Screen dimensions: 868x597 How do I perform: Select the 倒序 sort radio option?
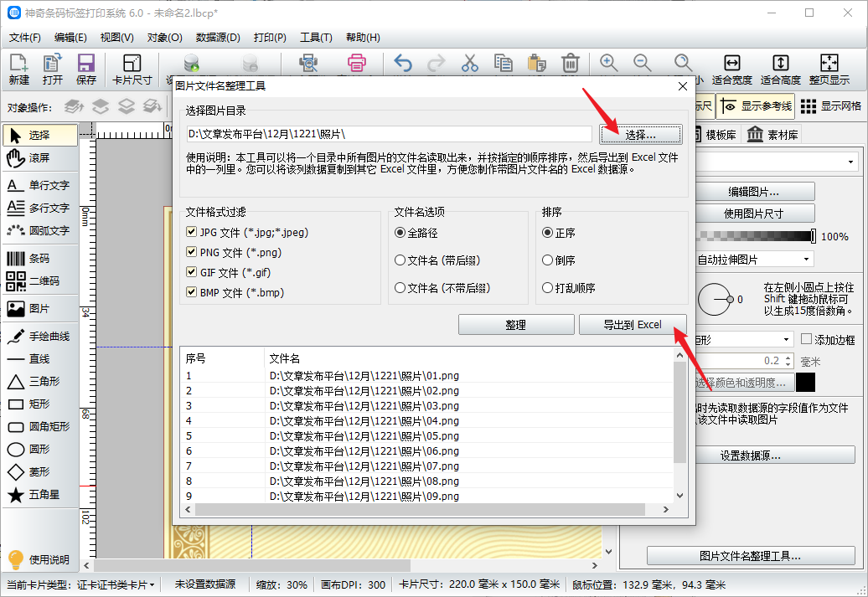[x=547, y=260]
